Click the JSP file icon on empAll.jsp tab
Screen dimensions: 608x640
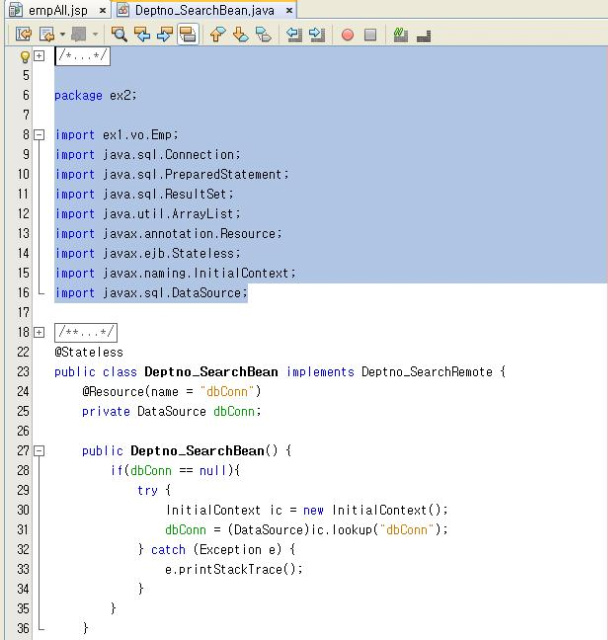pos(16,10)
